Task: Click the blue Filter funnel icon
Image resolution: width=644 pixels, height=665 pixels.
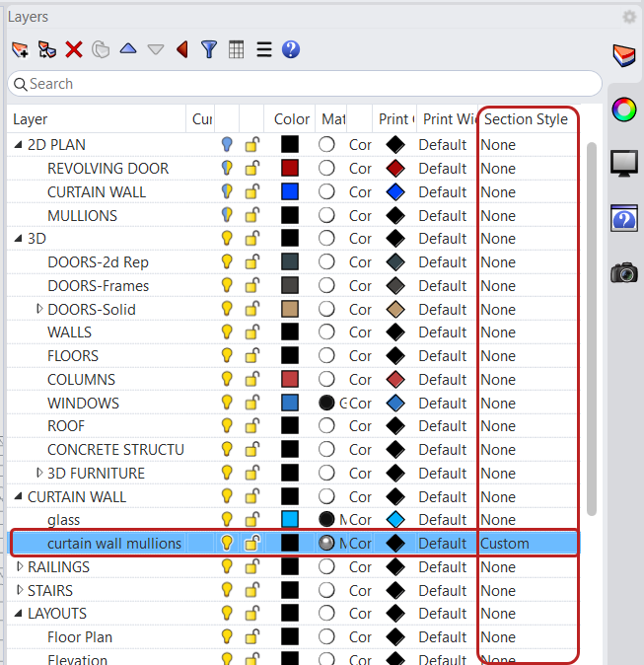Action: [x=209, y=49]
